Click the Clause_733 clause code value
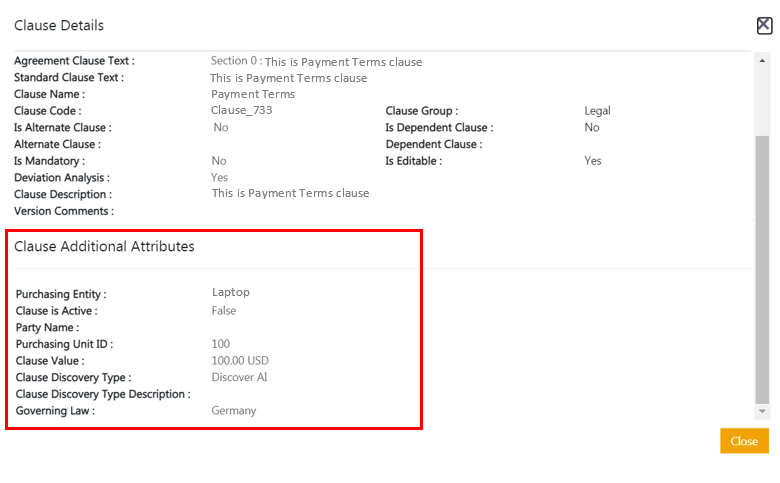The image size is (780, 483). coord(241,111)
